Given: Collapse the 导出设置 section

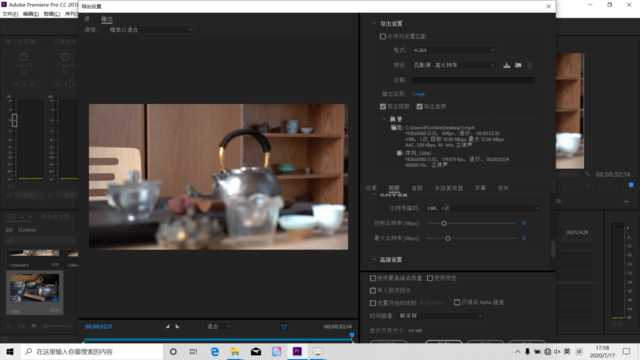Looking at the screenshot, I should 374,24.
